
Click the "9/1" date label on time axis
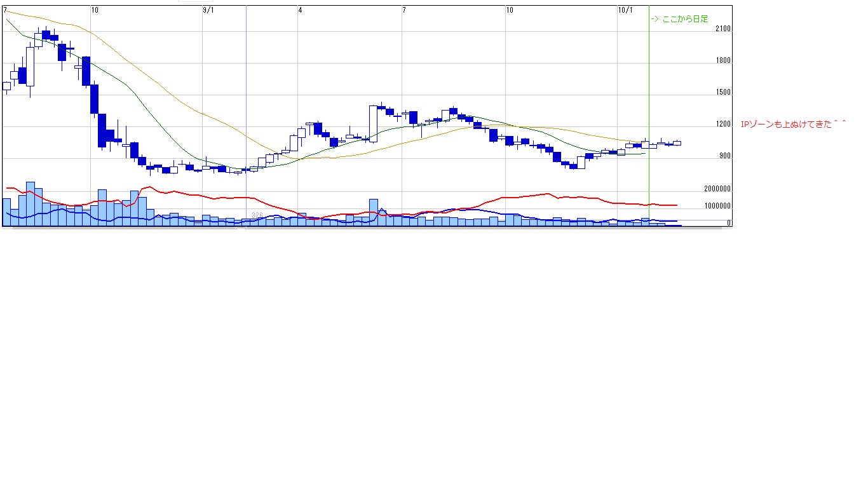pyautogui.click(x=208, y=10)
